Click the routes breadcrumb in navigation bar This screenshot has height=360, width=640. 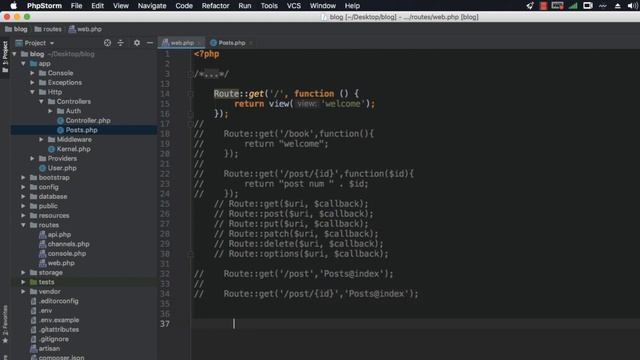pyautogui.click(x=48, y=29)
